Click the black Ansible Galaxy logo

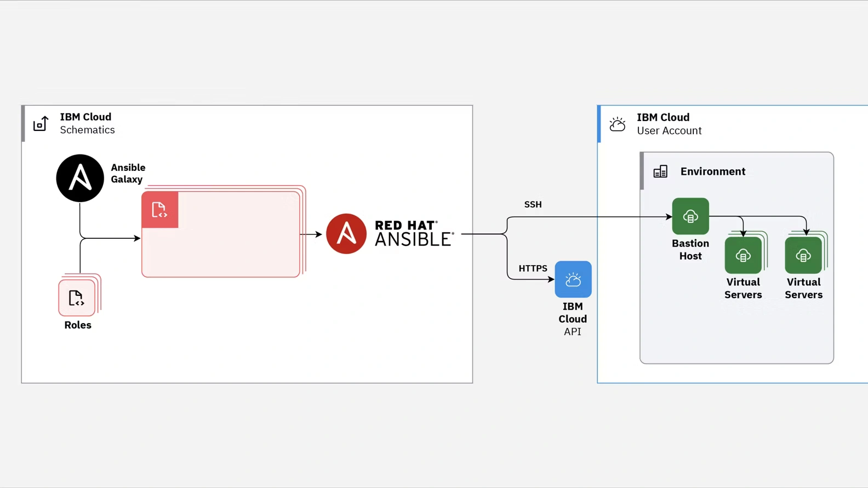coord(80,178)
